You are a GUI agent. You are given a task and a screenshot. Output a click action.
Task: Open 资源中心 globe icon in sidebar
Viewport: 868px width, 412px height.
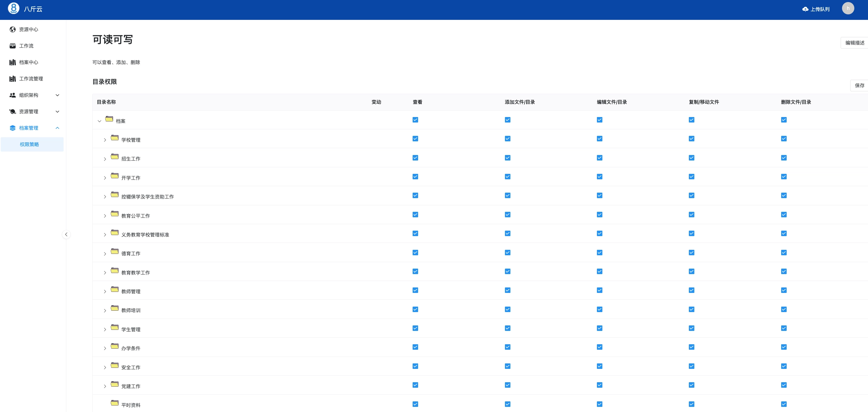pos(13,29)
